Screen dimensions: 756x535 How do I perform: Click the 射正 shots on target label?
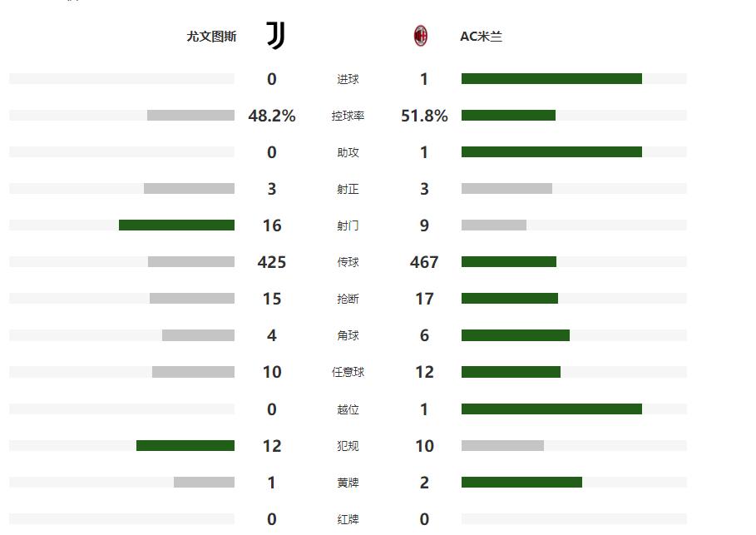tap(348, 189)
